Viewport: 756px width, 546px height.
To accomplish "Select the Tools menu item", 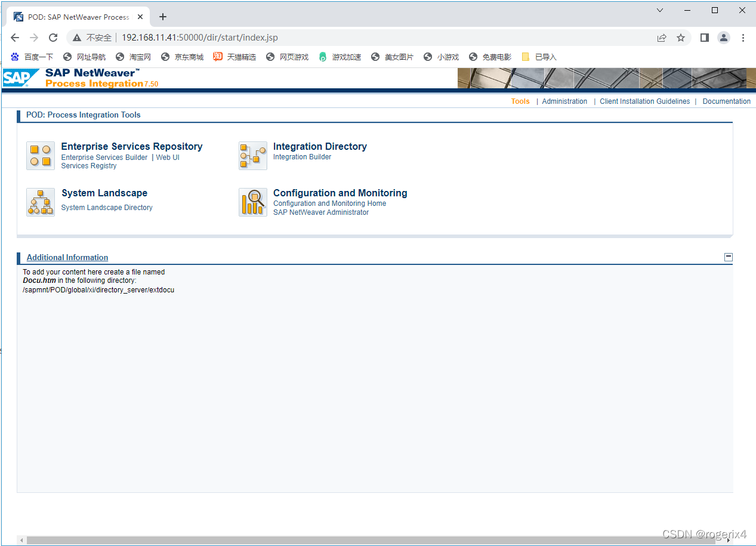I will (x=520, y=101).
